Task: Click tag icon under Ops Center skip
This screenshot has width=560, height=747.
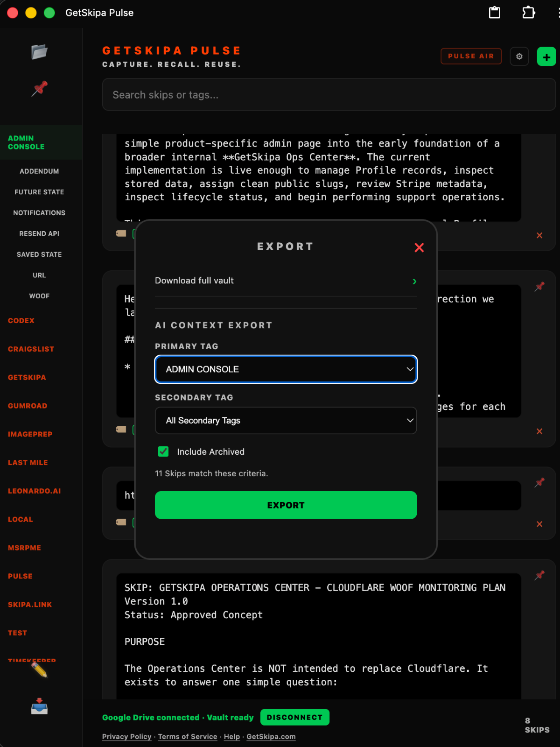Action: point(121,233)
